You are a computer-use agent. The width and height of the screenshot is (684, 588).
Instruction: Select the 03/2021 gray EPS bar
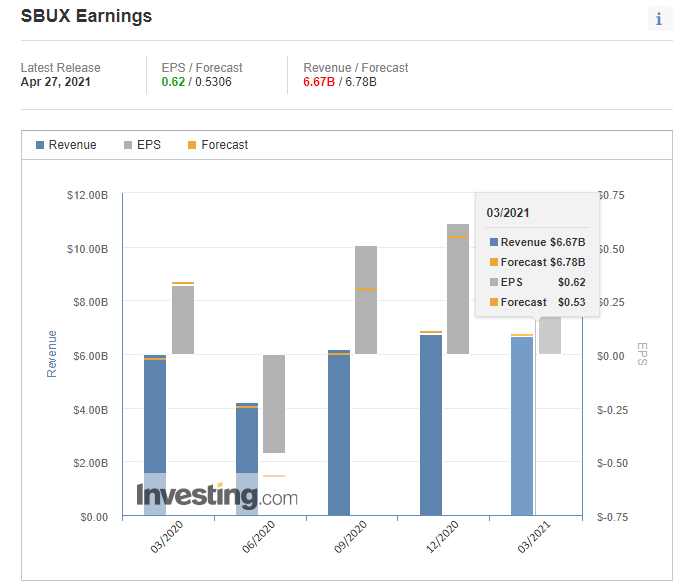point(550,335)
